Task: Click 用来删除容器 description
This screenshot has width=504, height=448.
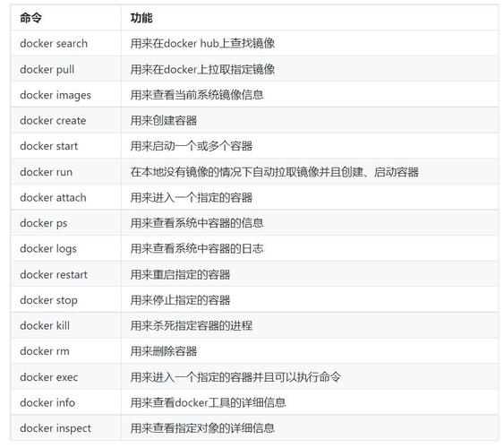Action: tap(164, 351)
